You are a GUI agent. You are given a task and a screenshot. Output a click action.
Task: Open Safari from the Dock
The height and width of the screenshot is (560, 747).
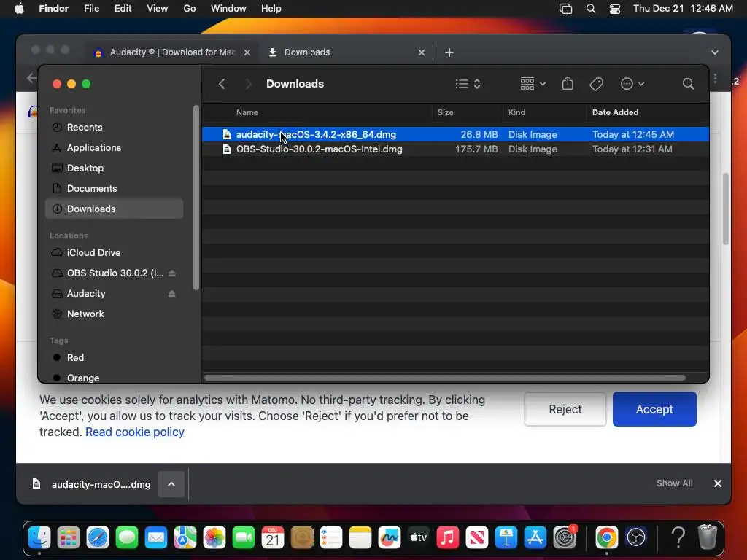coord(98,538)
